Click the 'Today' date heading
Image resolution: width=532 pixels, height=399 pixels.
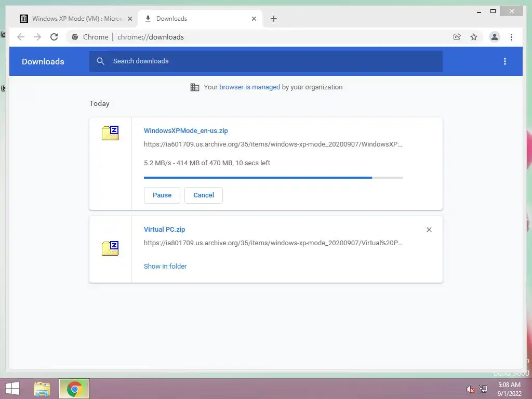click(99, 103)
